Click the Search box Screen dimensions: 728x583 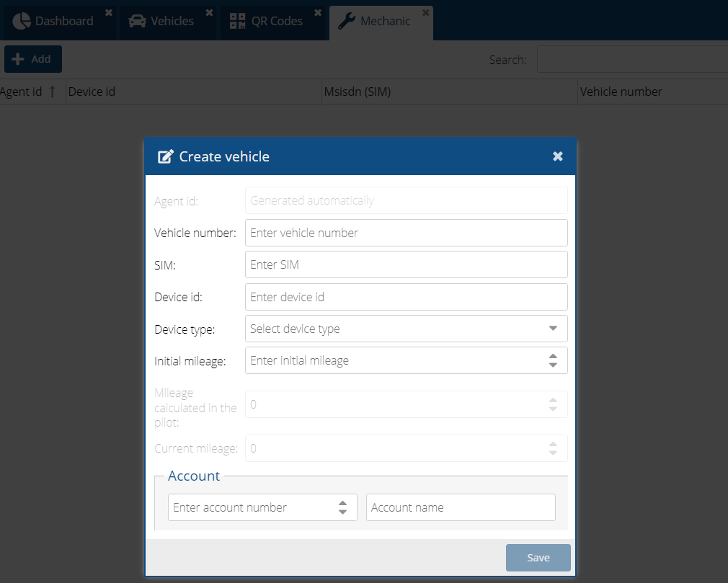(x=631, y=60)
